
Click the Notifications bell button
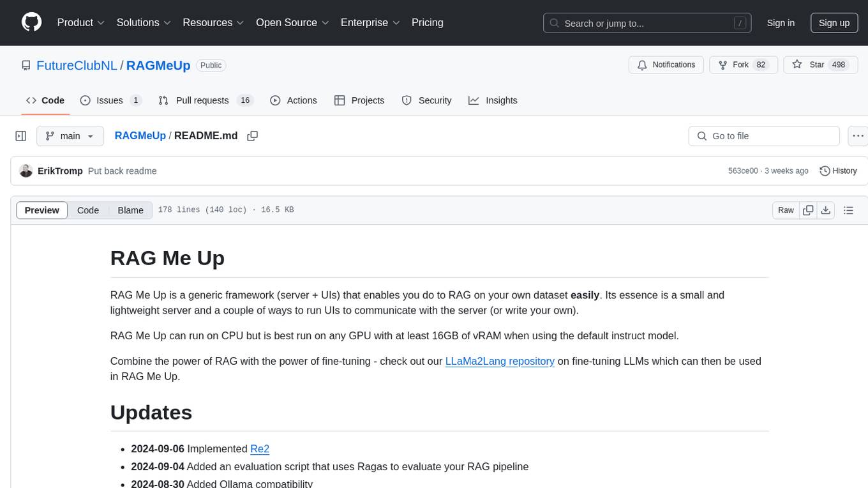point(666,65)
